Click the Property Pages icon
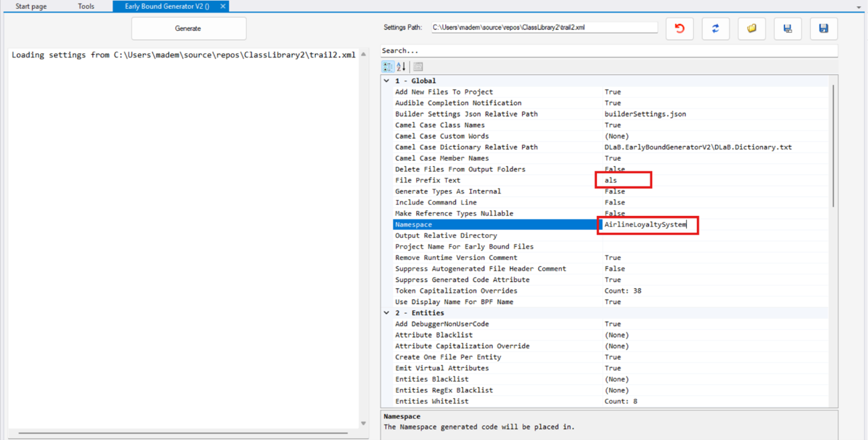The image size is (868, 440). [418, 67]
